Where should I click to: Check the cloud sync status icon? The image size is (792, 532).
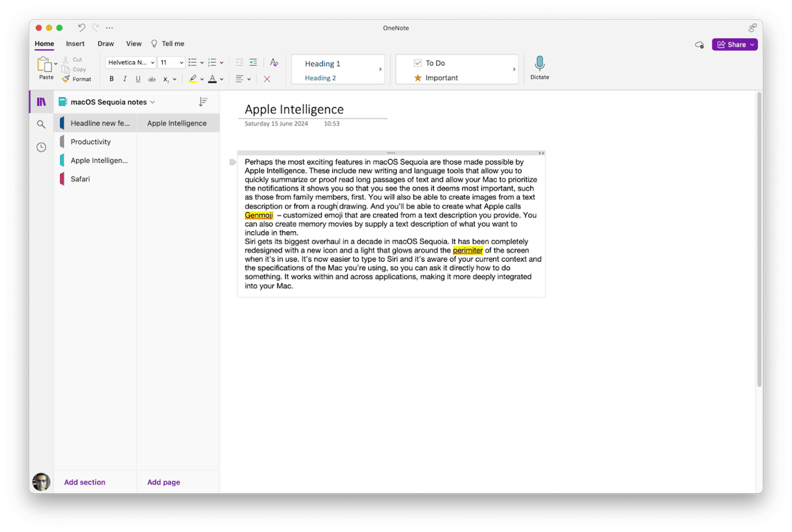point(700,45)
